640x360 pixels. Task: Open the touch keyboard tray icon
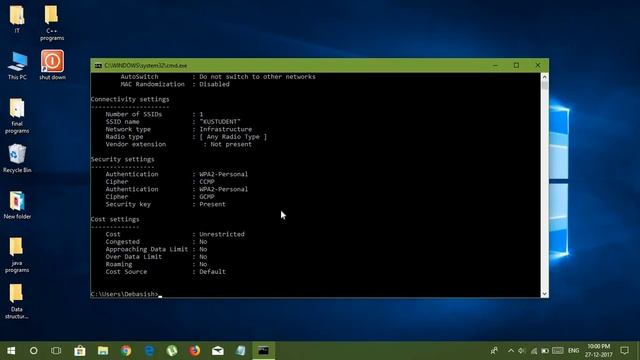tap(558, 351)
